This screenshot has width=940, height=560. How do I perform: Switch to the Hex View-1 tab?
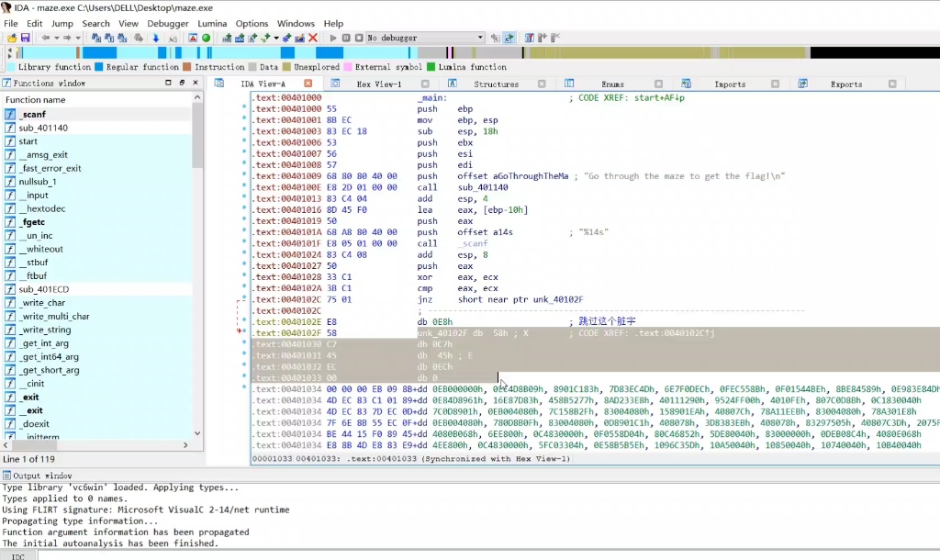(x=379, y=84)
